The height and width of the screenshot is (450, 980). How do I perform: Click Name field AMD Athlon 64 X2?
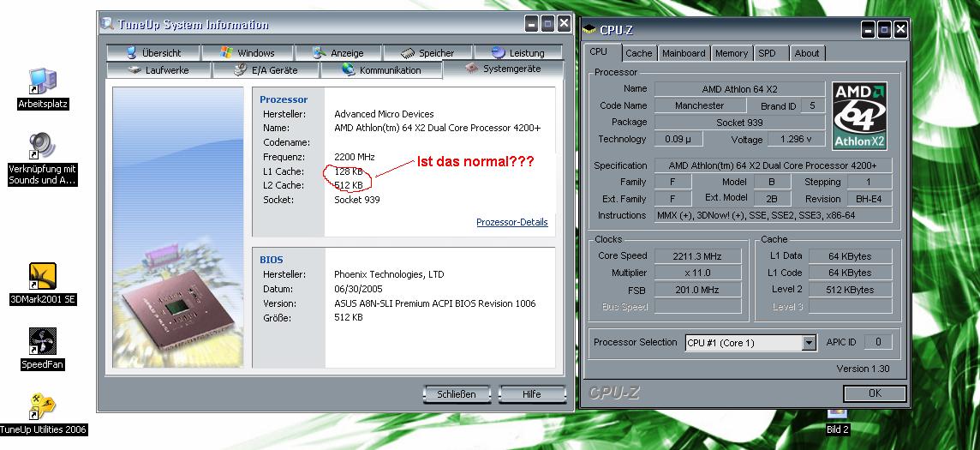(739, 89)
